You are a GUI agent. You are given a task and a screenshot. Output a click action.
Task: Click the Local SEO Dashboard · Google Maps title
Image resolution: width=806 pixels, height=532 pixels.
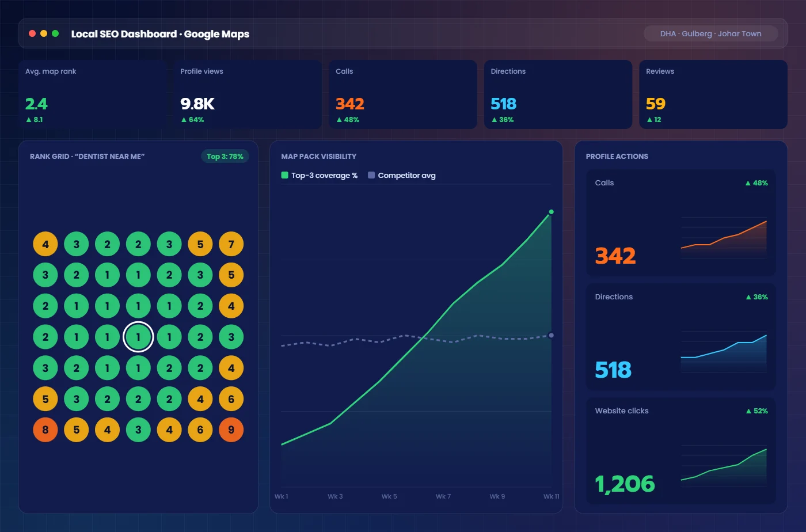point(160,34)
